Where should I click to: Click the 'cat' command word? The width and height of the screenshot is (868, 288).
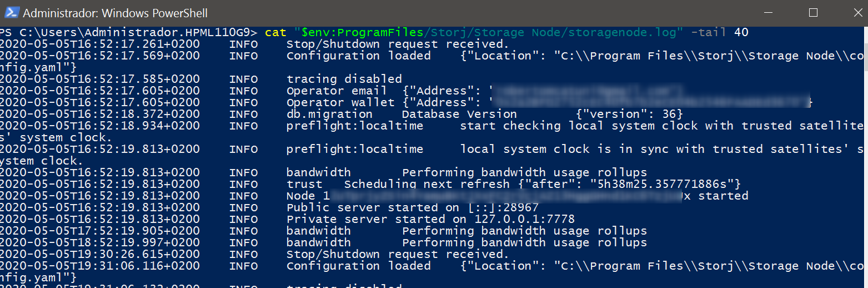point(275,32)
